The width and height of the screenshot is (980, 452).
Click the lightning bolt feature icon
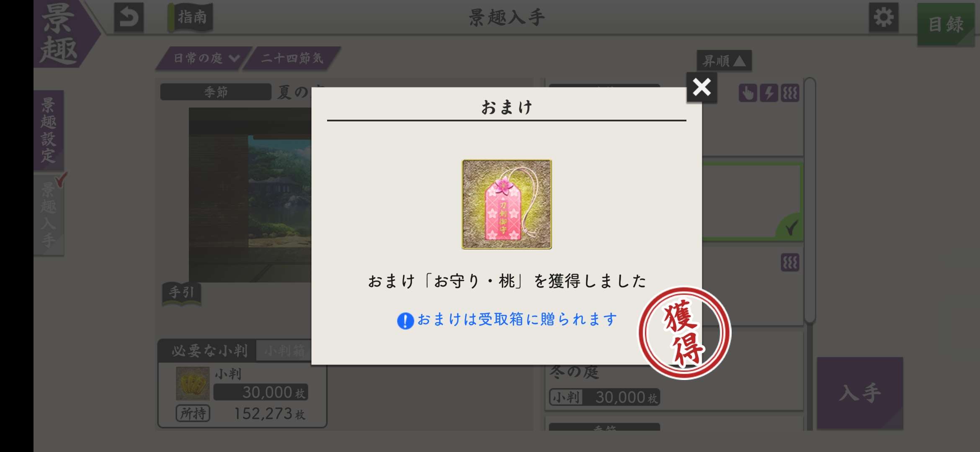(769, 93)
